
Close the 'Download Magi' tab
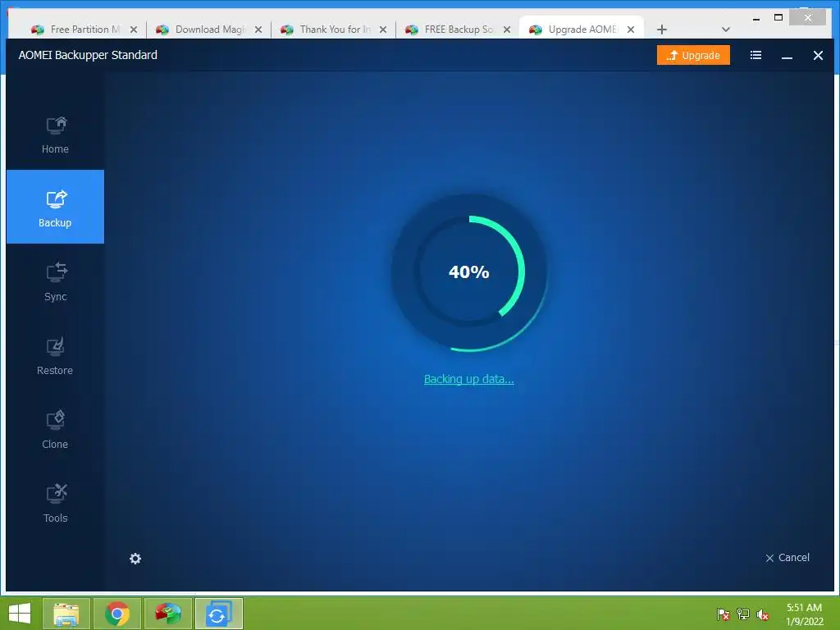click(258, 30)
